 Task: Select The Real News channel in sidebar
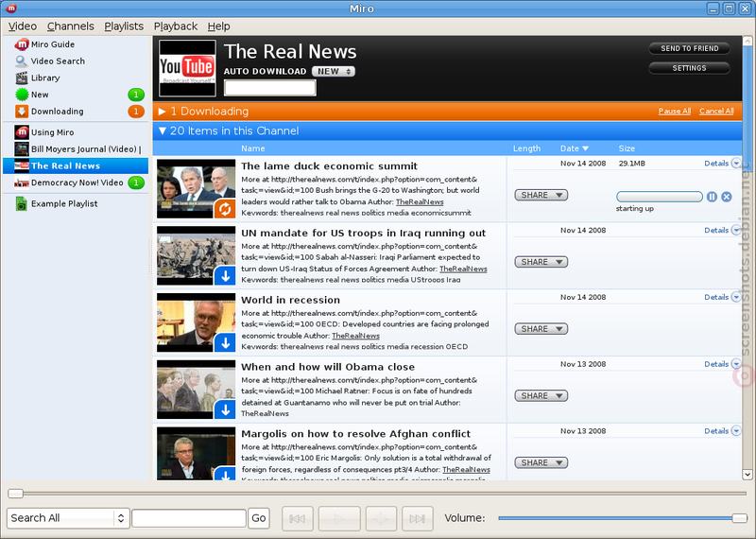[x=76, y=166]
